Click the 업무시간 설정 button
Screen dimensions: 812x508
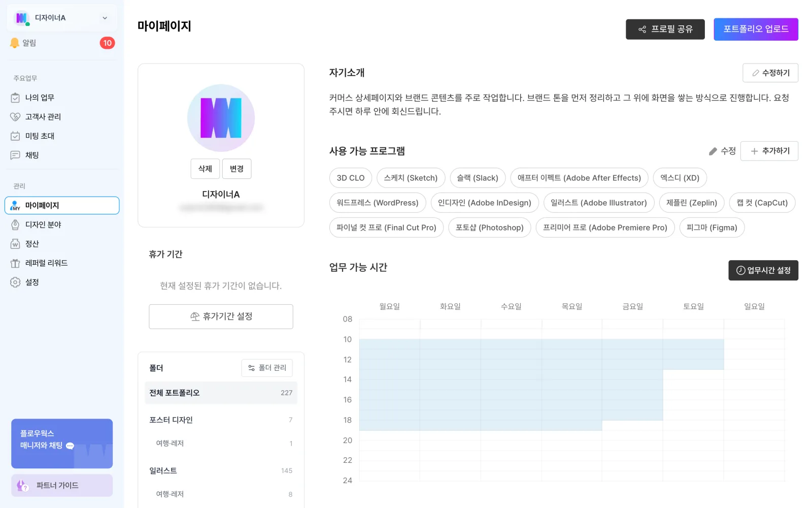click(763, 270)
